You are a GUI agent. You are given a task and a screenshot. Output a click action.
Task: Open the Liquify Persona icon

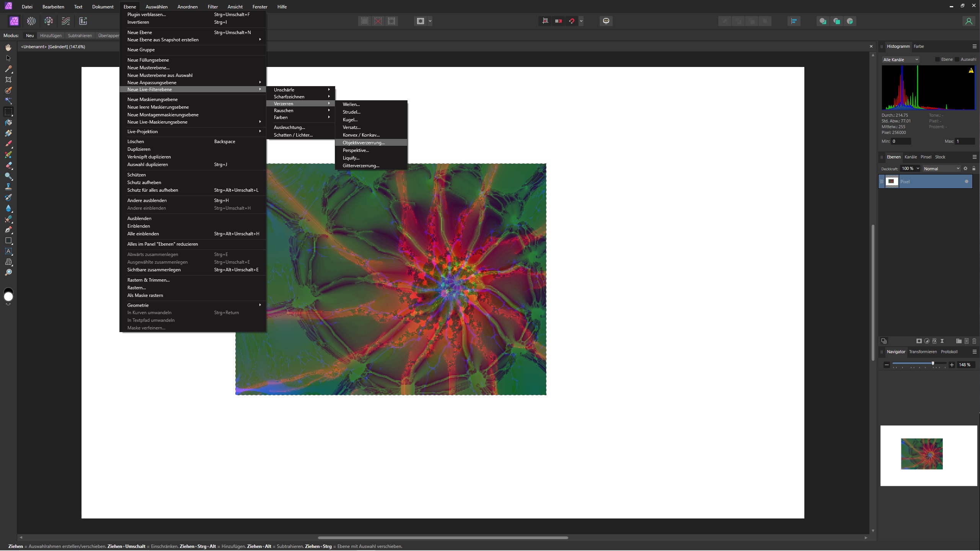(x=31, y=21)
